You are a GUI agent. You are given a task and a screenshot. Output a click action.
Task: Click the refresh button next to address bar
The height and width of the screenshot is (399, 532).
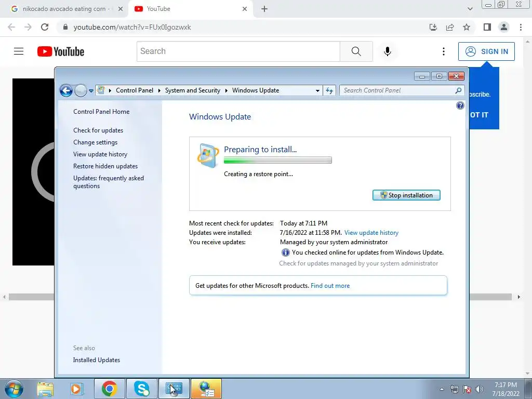coord(329,90)
